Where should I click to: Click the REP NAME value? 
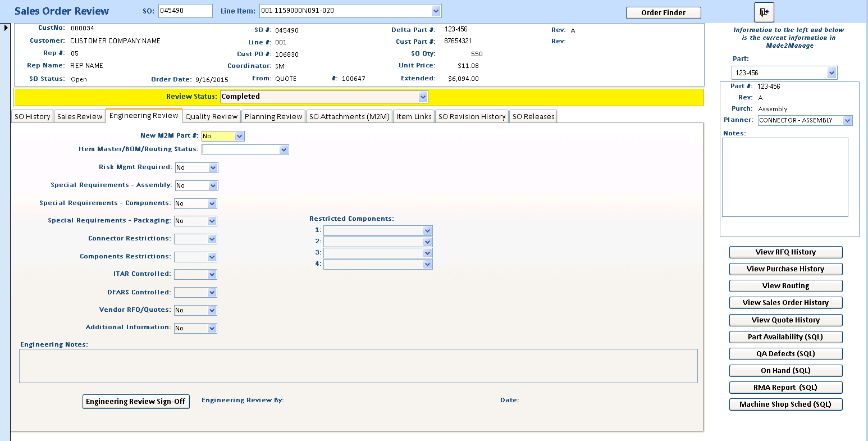click(x=86, y=66)
